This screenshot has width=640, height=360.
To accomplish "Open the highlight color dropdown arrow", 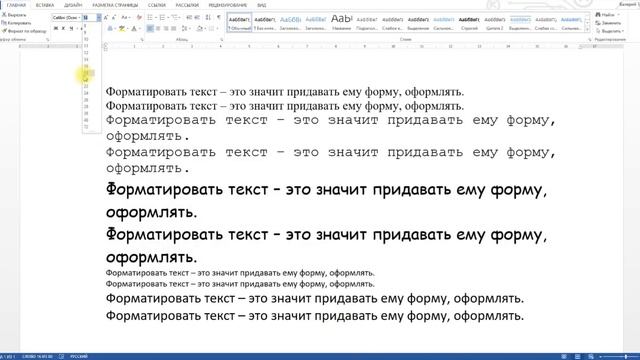I will (127, 29).
